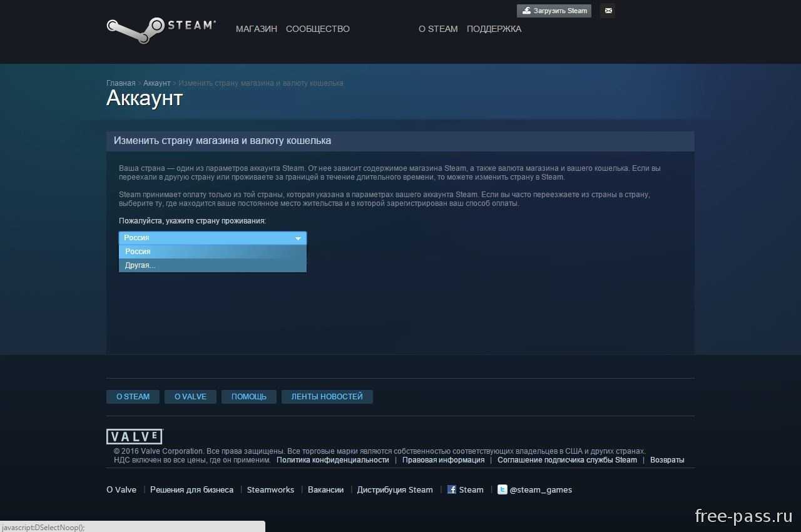The width and height of the screenshot is (801, 532).
Task: Open Правовая информация link
Action: [x=444, y=460]
